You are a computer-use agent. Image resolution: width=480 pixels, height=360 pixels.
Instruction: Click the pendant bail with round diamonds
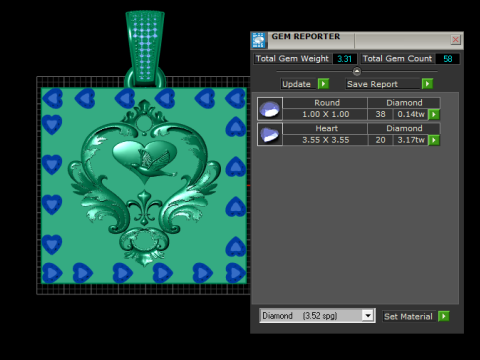(x=145, y=47)
